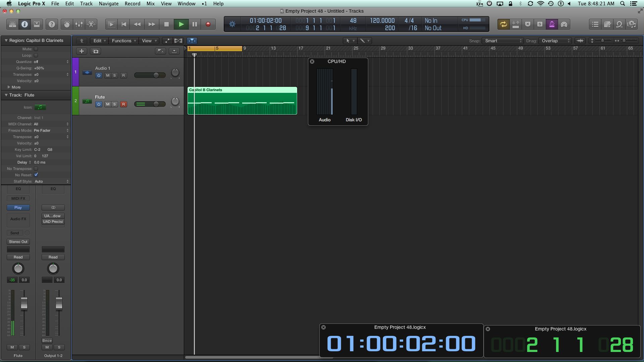Open the Mixer faders icon
Screen dimensions: 644x362
coord(79,24)
